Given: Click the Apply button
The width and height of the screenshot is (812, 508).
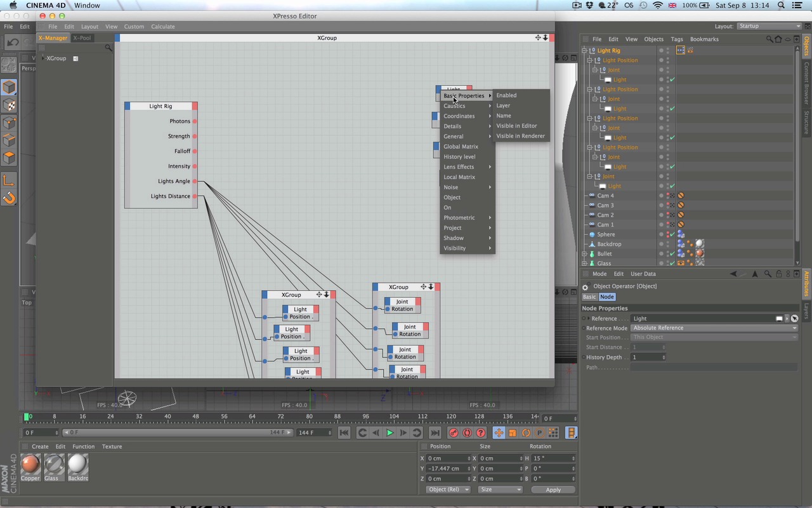Looking at the screenshot, I should pos(553,490).
